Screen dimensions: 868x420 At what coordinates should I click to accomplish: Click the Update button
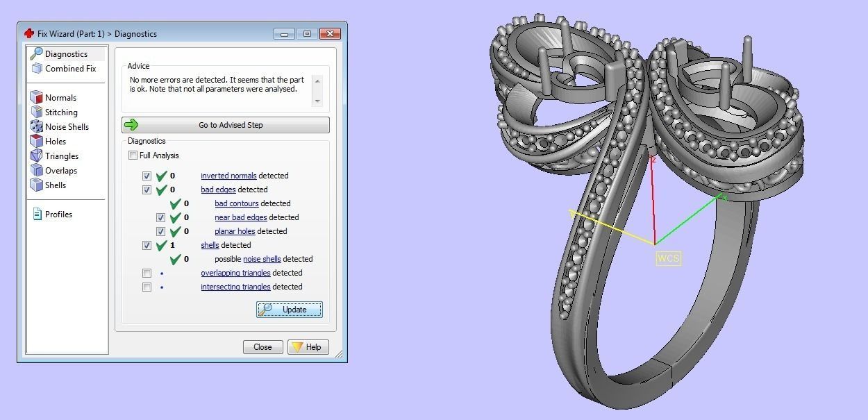coord(290,310)
